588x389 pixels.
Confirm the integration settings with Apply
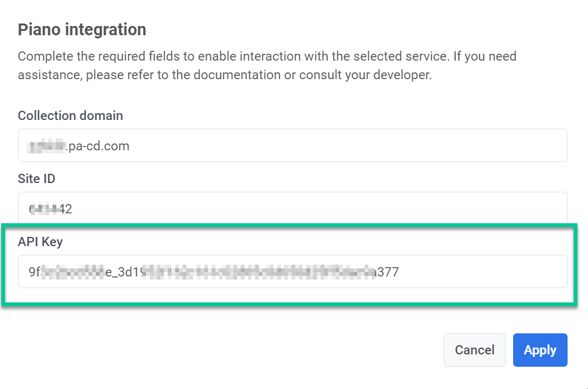(x=540, y=349)
